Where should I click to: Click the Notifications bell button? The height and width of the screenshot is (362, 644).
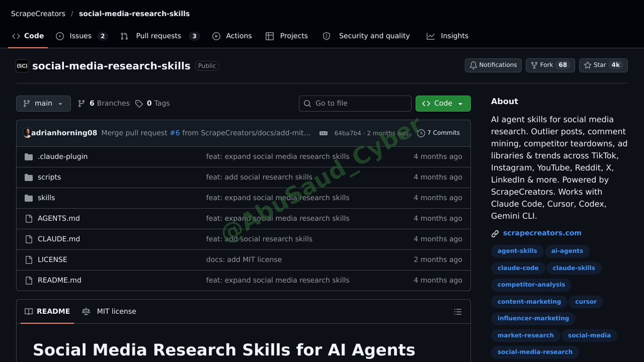coord(493,65)
